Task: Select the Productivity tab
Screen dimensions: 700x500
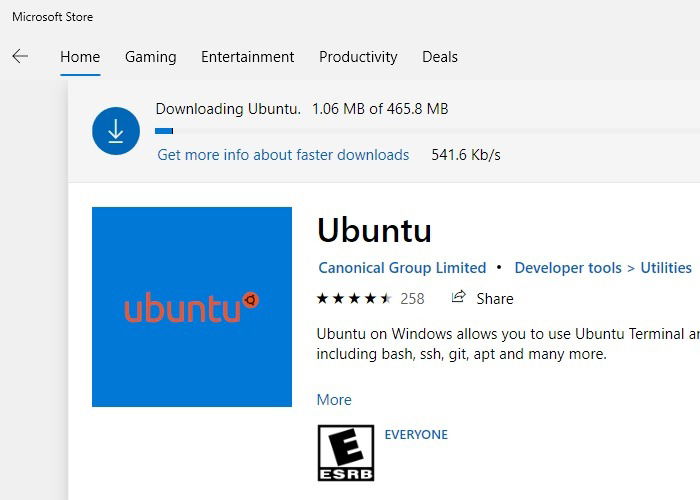Action: point(358,57)
